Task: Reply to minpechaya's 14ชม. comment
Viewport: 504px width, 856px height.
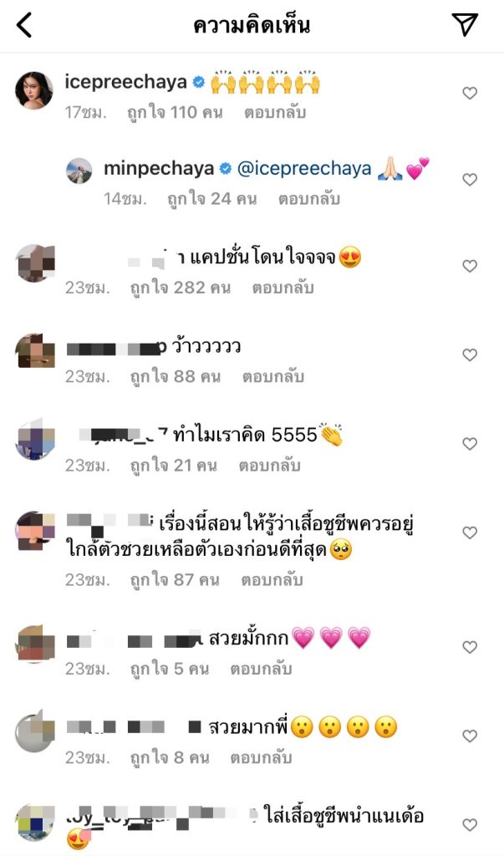Action: click(x=309, y=199)
